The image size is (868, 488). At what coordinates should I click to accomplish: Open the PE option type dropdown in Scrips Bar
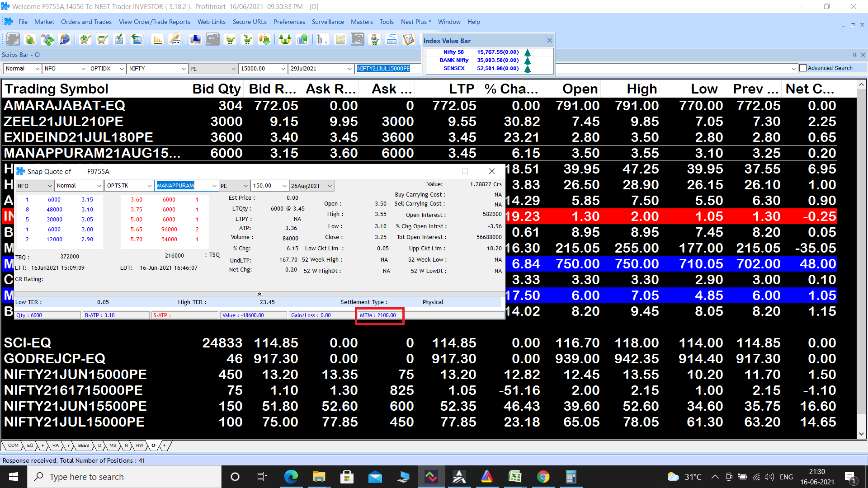tap(233, 69)
